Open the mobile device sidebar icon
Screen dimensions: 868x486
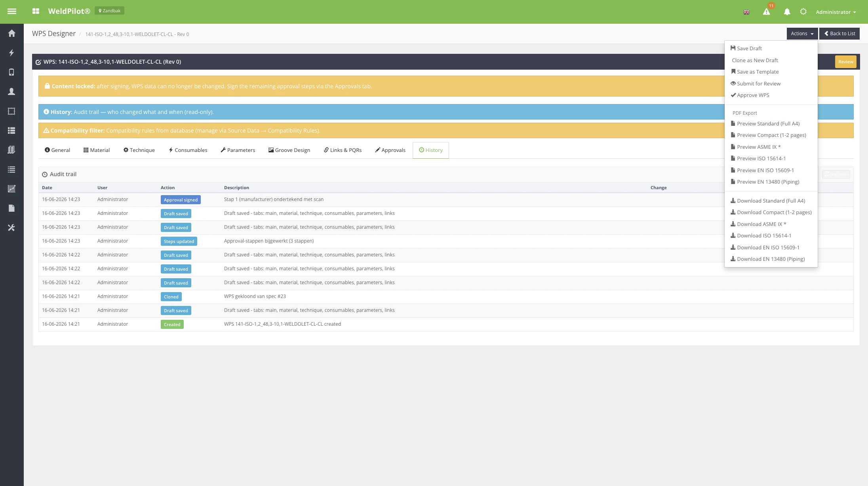[x=11, y=72]
